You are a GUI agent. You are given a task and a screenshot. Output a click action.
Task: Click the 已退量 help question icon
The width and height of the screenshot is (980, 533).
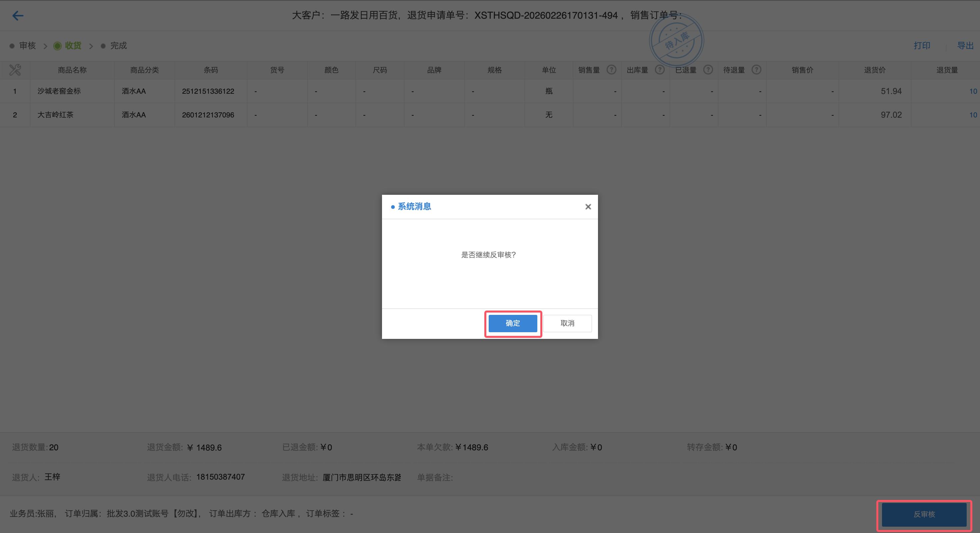tap(708, 70)
